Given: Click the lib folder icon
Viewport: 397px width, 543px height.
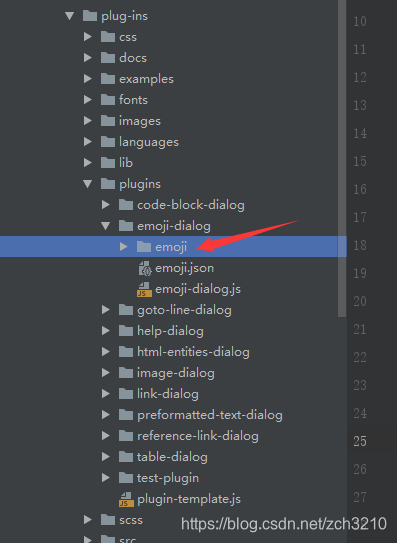Looking at the screenshot, I should (x=108, y=162).
